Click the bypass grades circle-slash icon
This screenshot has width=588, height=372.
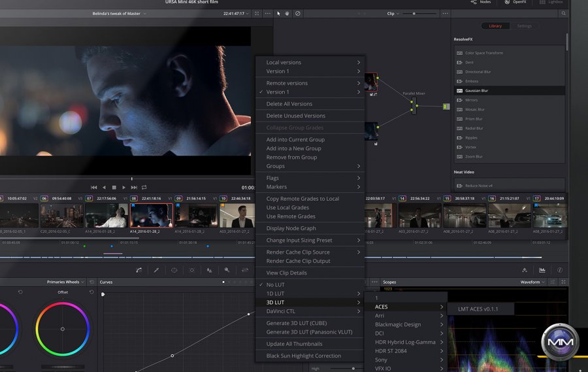(x=297, y=14)
